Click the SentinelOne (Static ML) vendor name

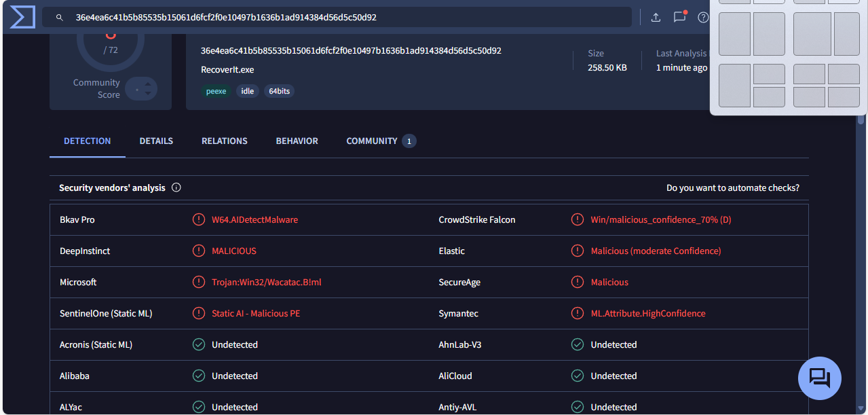[x=106, y=314]
